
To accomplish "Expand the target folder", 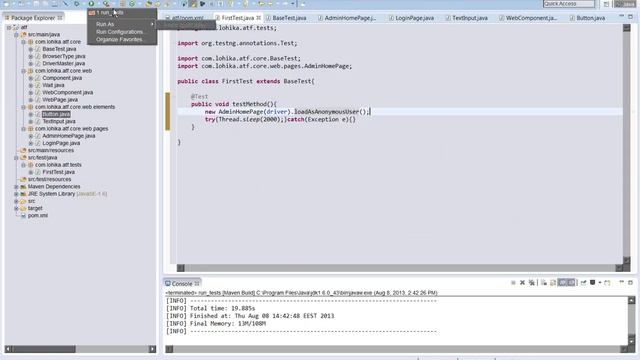I will [x=16, y=208].
